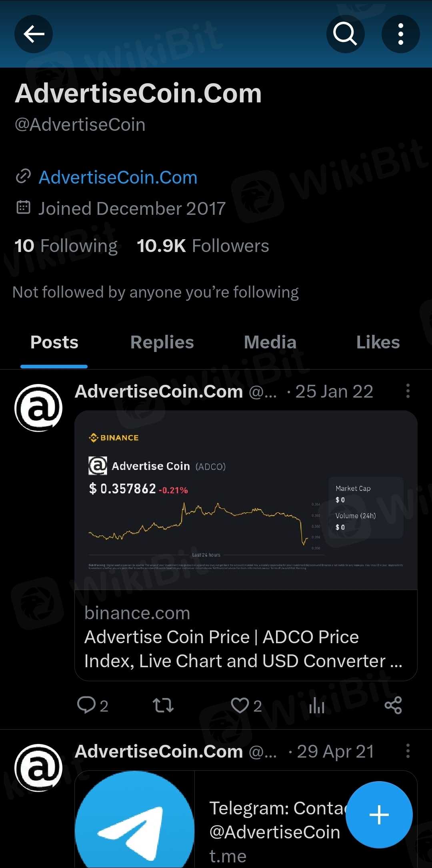
Task: View analytics for the ADCO post
Action: point(316,705)
